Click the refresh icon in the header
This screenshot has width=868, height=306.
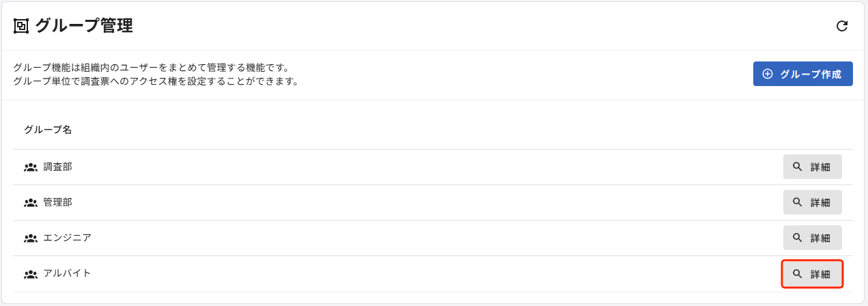pos(842,26)
